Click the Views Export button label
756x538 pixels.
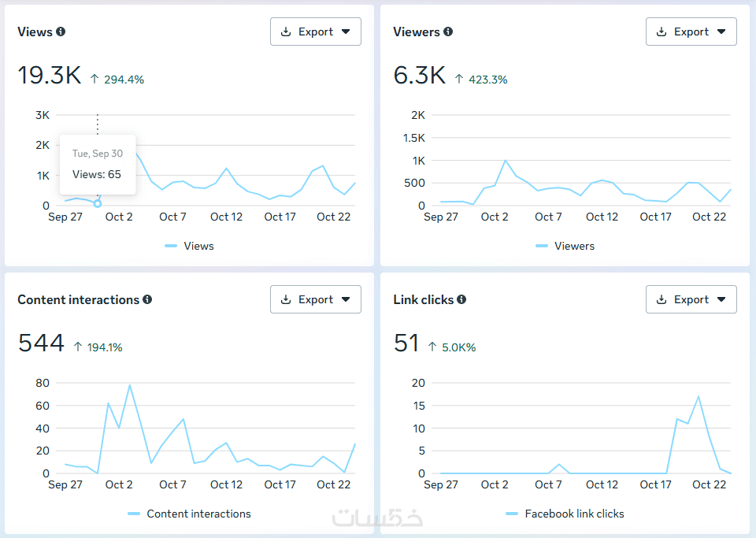click(316, 32)
